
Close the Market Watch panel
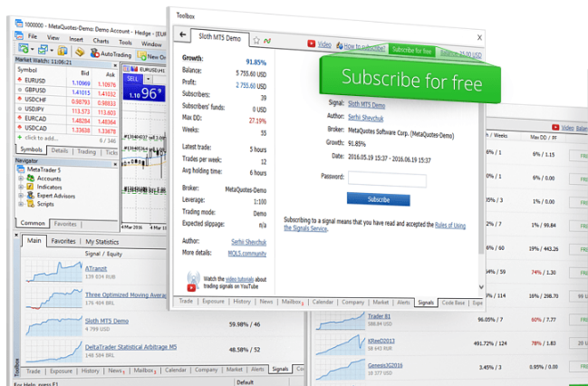click(115, 65)
